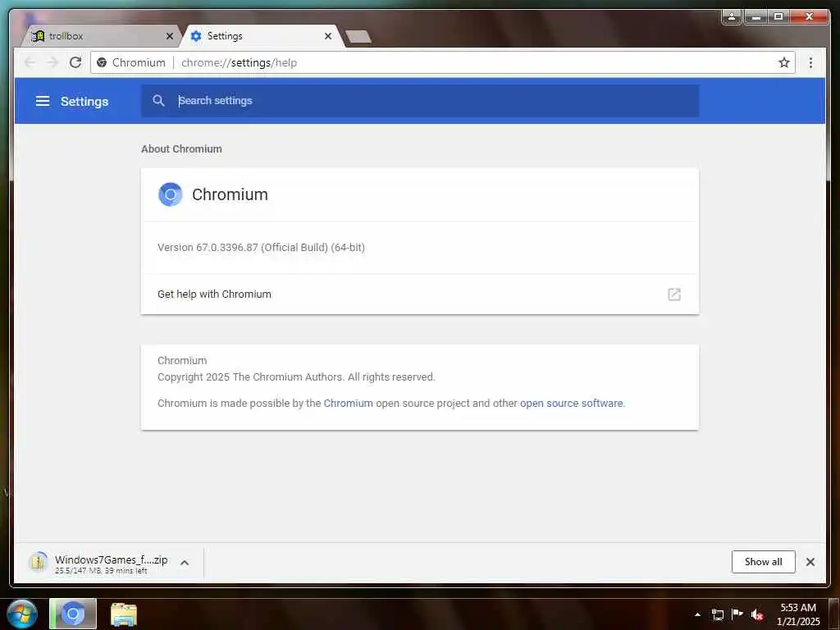Close the trollbox tab
This screenshot has height=630, width=840.
170,36
